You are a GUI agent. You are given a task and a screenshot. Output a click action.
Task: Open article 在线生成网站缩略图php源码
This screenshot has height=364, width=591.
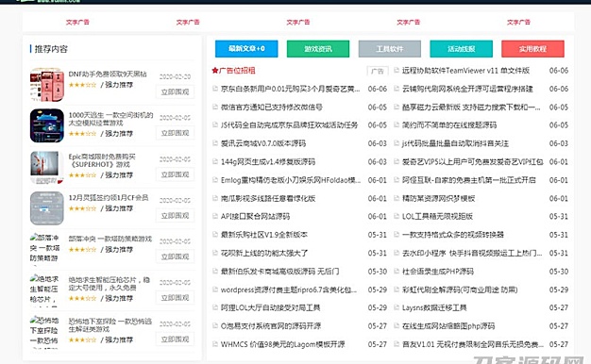[448, 326]
